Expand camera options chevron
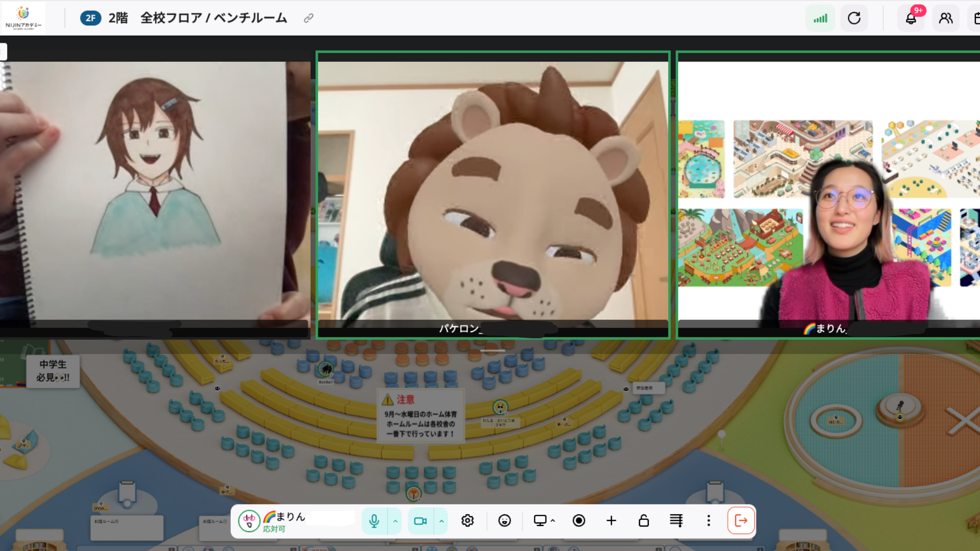Image resolution: width=980 pixels, height=551 pixels. 442,520
